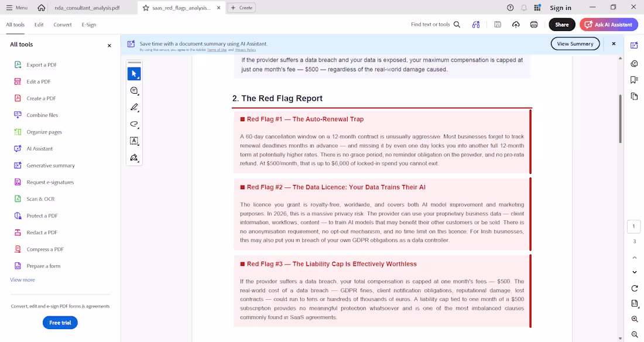
Task: Open the hamburger Menu
Action: 17,8
